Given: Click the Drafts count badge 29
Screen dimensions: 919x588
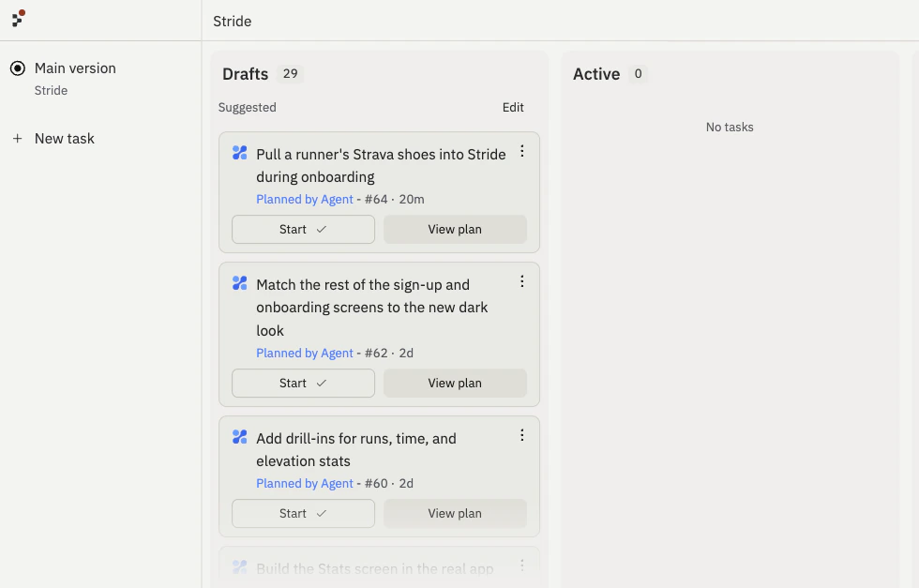Looking at the screenshot, I should [290, 73].
